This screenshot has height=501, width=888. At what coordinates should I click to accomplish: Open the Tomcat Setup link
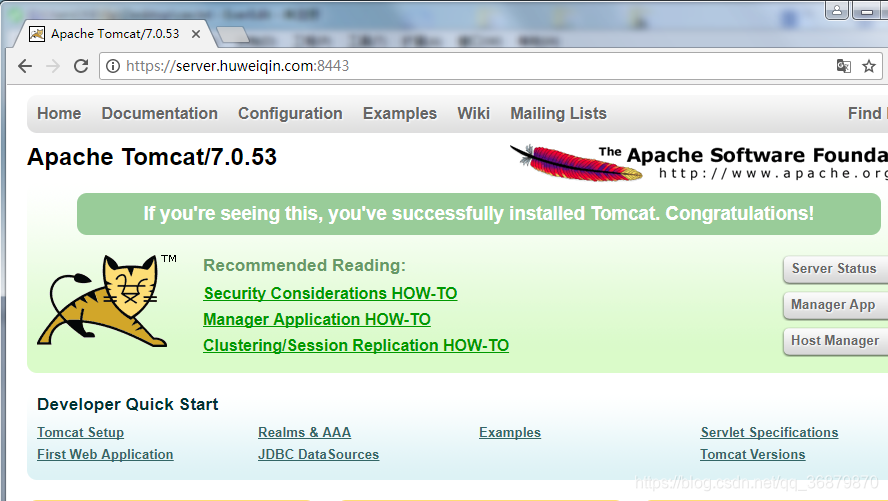click(x=80, y=433)
